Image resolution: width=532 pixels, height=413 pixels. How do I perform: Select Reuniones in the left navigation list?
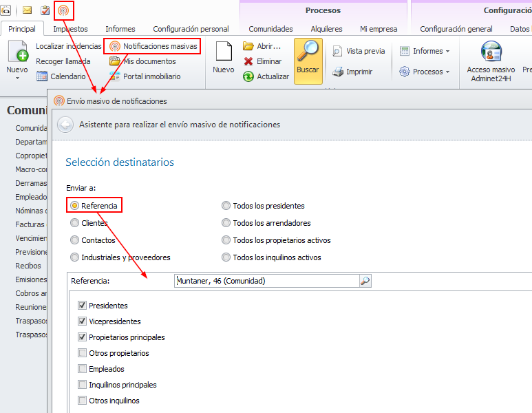(x=31, y=307)
